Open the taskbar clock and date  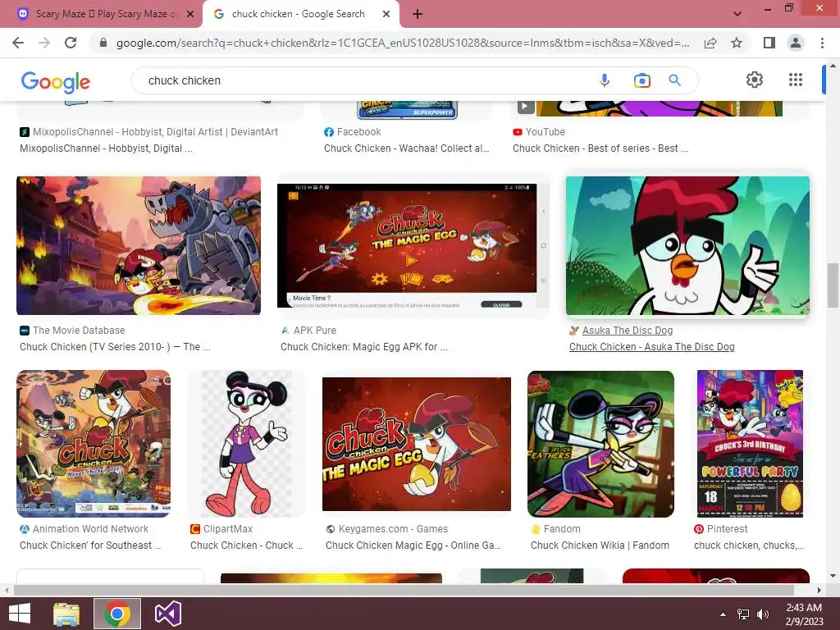804,614
